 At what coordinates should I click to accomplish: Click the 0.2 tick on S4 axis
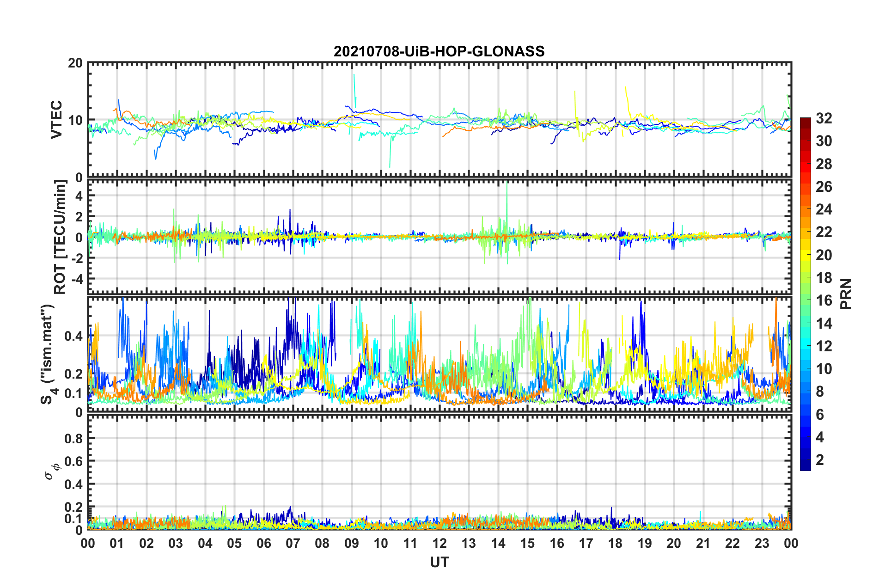(x=74, y=374)
